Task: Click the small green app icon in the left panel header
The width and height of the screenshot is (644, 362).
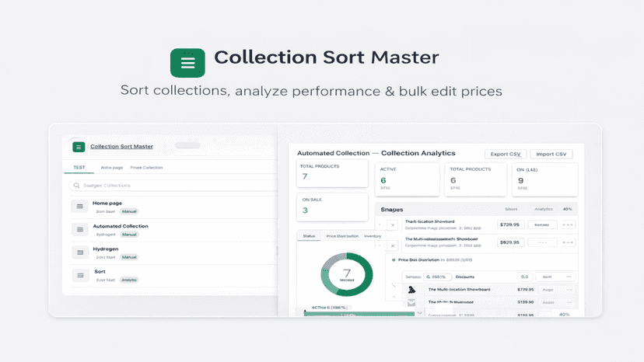Action: [79, 147]
